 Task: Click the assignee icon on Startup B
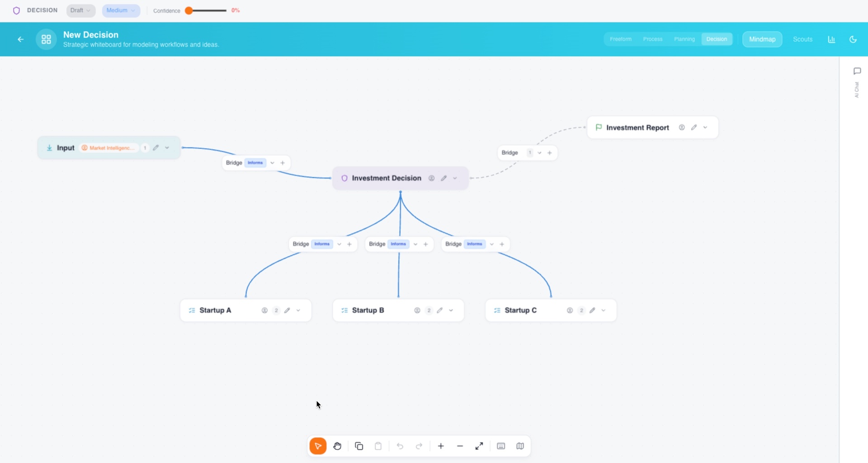417,310
